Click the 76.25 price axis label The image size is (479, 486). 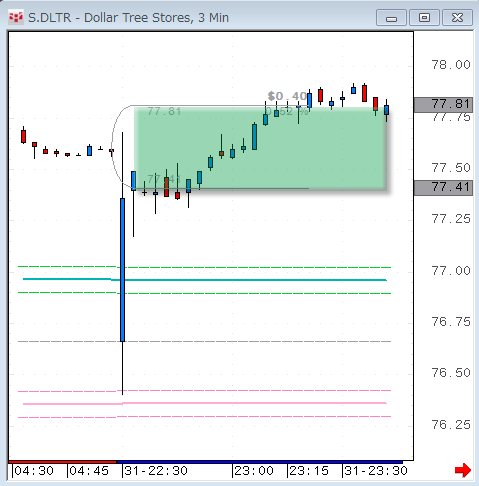(x=451, y=425)
